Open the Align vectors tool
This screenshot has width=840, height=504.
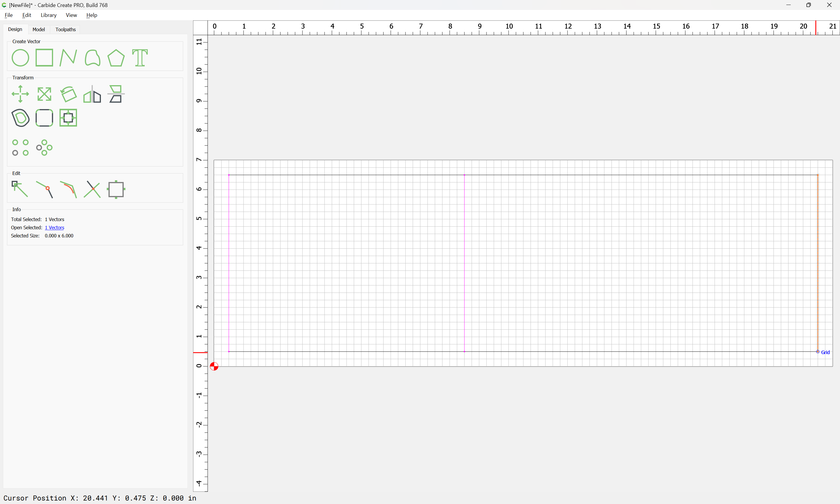pyautogui.click(x=116, y=94)
